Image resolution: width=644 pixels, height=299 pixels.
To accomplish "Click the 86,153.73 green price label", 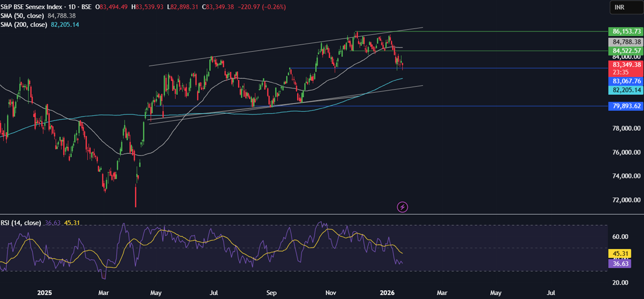I will 627,32.
